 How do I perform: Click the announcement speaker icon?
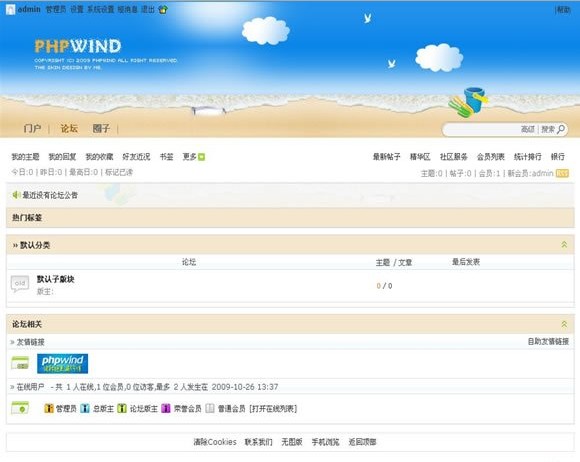tap(16, 195)
